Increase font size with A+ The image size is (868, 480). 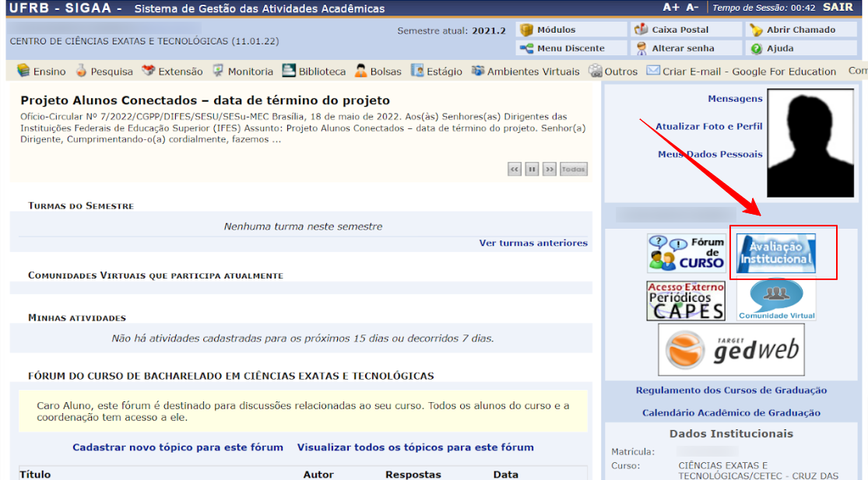(x=670, y=8)
